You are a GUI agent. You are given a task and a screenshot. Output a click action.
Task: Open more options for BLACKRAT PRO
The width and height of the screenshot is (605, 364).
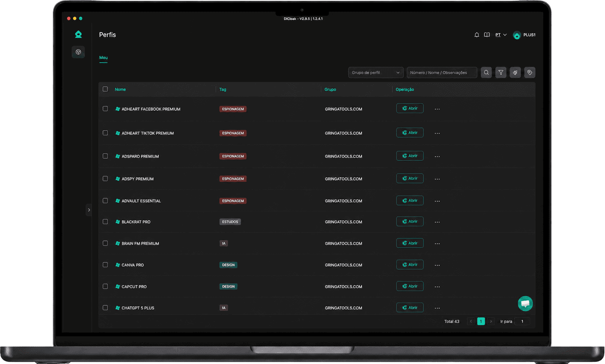(437, 222)
